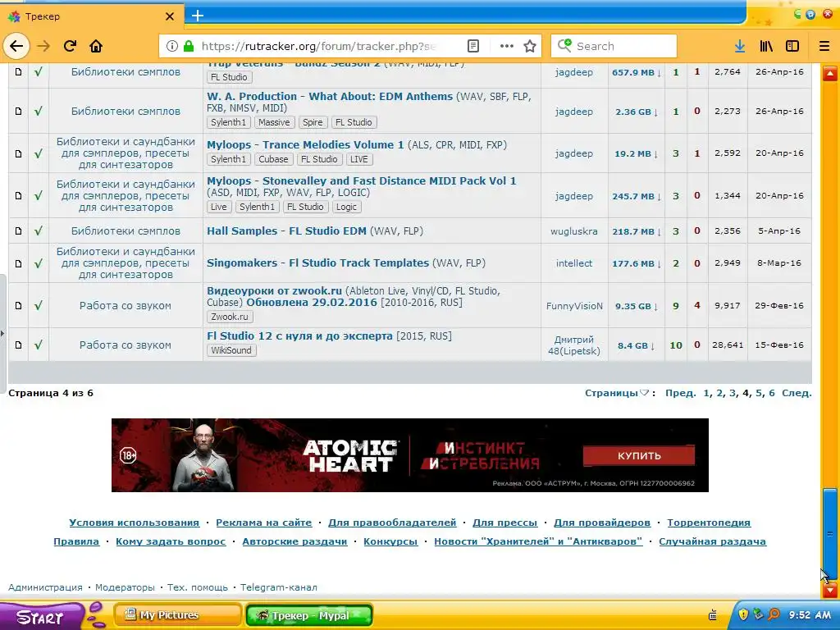
Task: Go to next page via След.
Action: (x=797, y=393)
